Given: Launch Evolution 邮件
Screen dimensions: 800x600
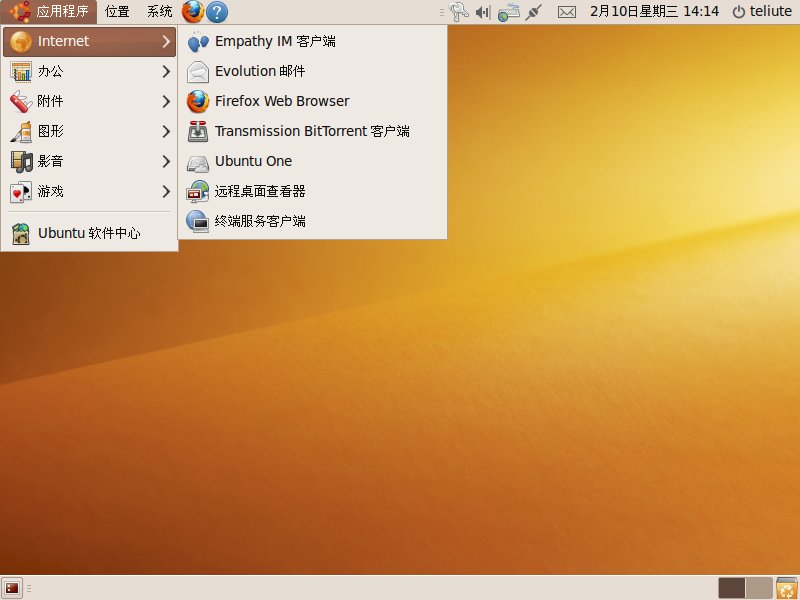Looking at the screenshot, I should click(x=312, y=71).
